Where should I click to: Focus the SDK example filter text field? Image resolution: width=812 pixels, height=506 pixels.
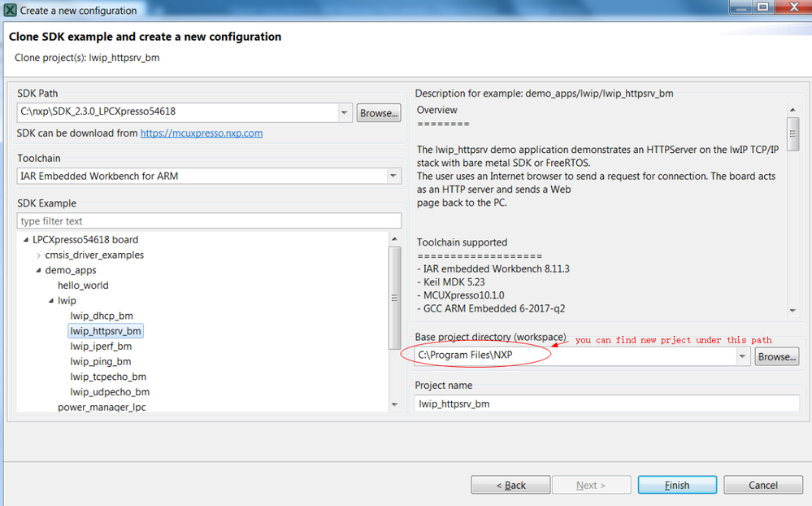pyautogui.click(x=209, y=221)
